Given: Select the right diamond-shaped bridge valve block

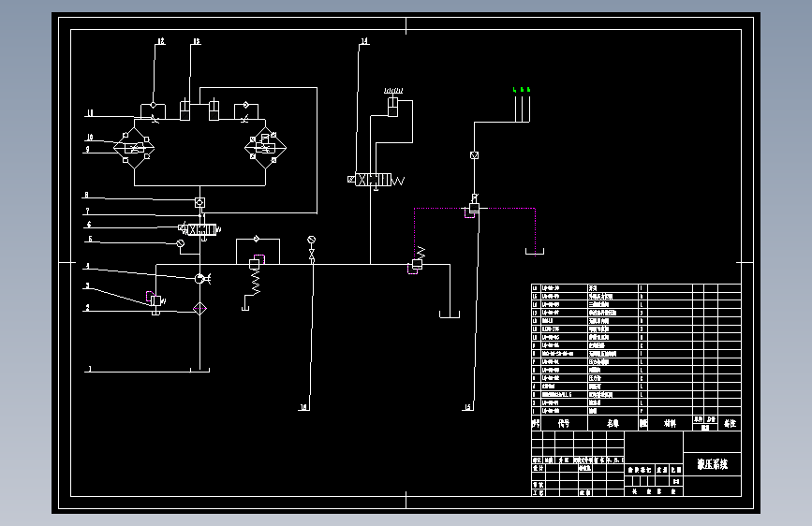Looking at the screenshot, I should click(x=266, y=148).
